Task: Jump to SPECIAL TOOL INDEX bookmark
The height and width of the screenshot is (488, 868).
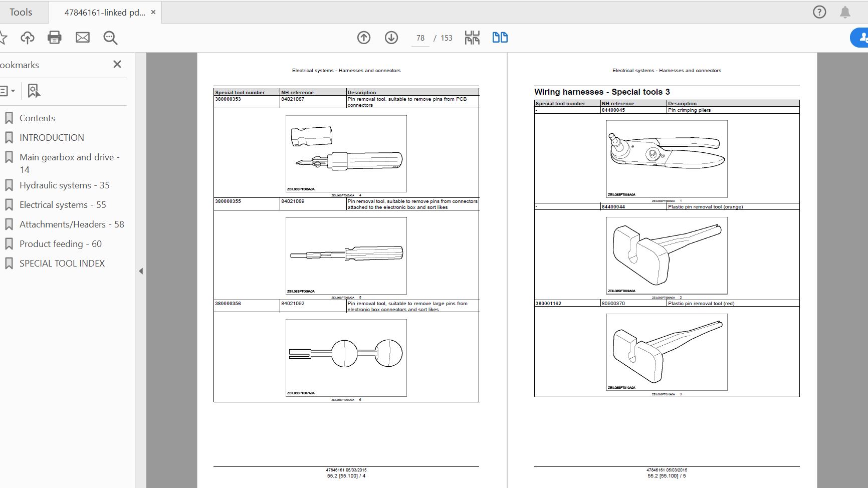Action: [x=62, y=263]
